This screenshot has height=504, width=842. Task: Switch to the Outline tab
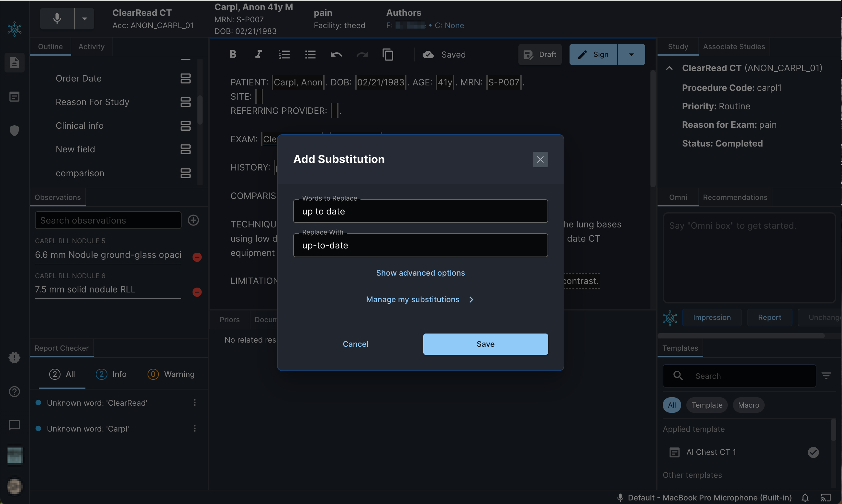50,47
